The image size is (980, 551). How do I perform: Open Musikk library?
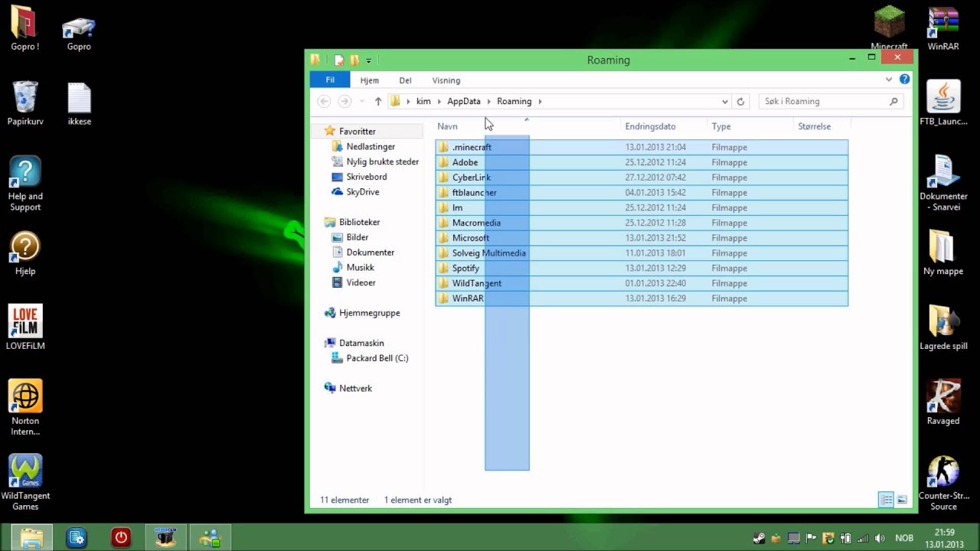click(360, 268)
